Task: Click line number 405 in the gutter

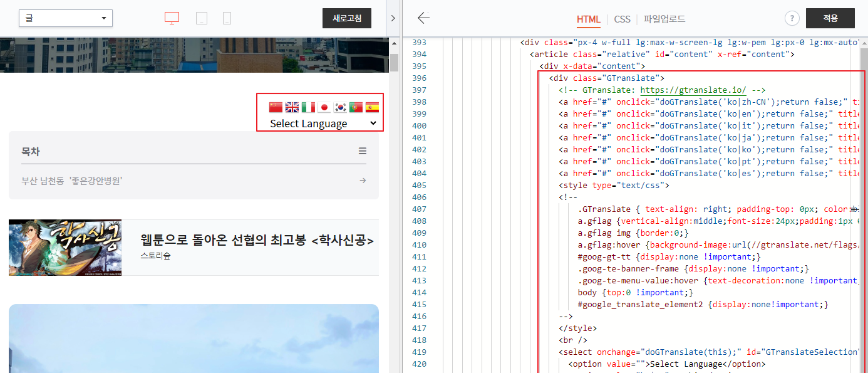Action: [419, 186]
